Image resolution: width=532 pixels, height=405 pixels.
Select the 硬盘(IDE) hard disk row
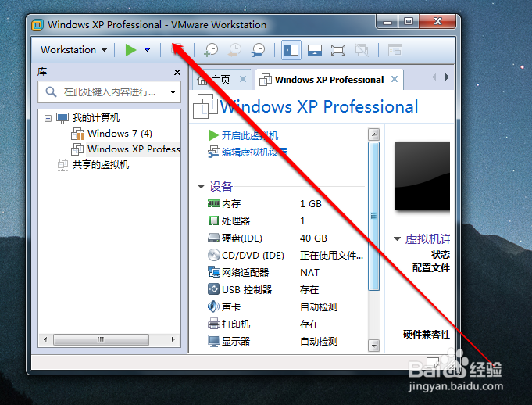point(285,238)
